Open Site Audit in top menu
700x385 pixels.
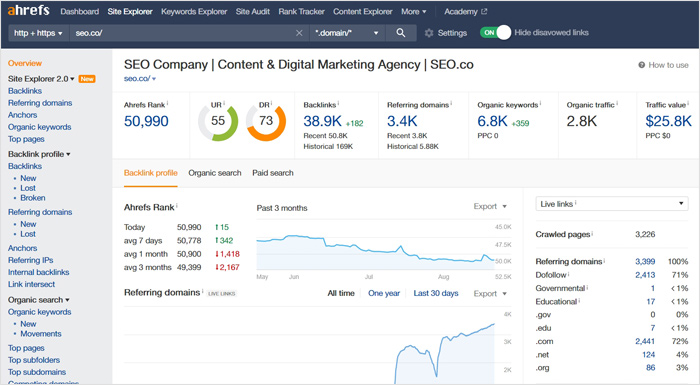pyautogui.click(x=253, y=12)
